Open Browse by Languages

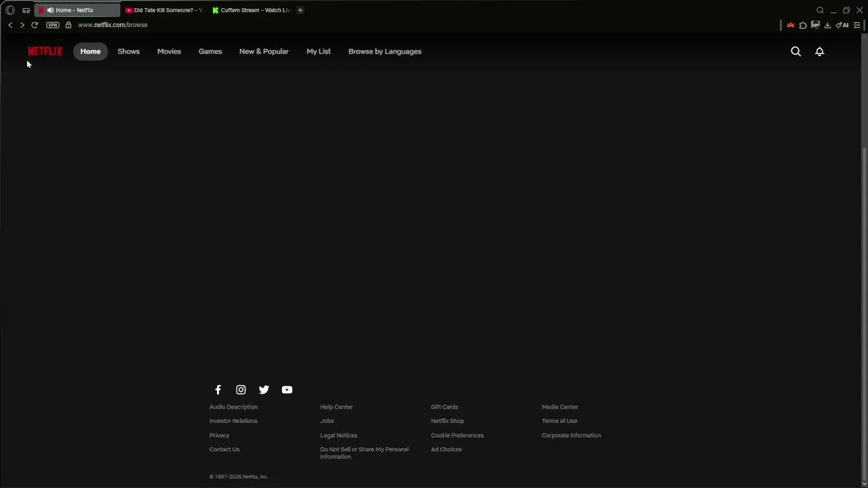(x=384, y=52)
